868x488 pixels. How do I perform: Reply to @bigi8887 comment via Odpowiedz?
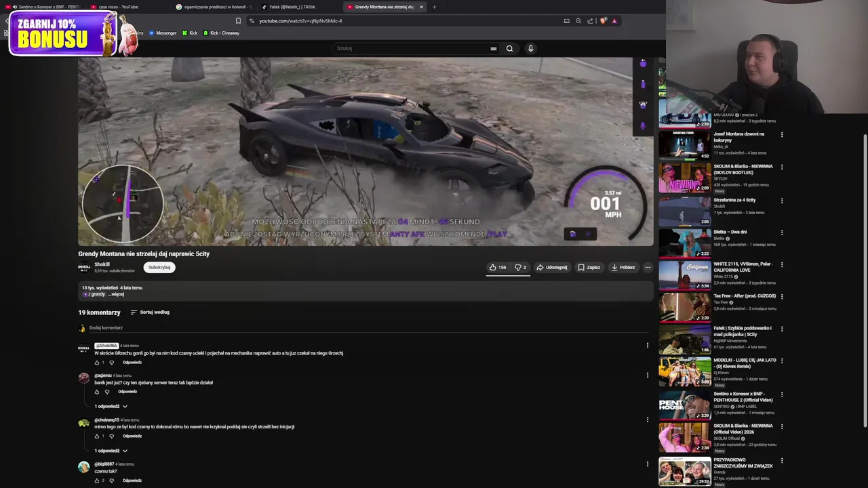tap(132, 481)
